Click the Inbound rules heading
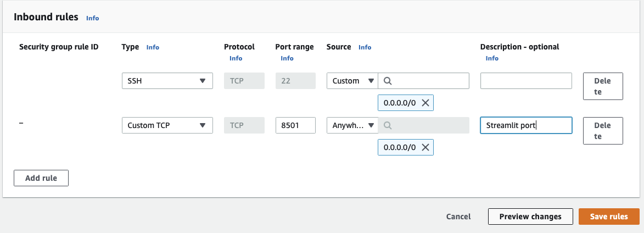Image resolution: width=644 pixels, height=233 pixels. tap(46, 17)
